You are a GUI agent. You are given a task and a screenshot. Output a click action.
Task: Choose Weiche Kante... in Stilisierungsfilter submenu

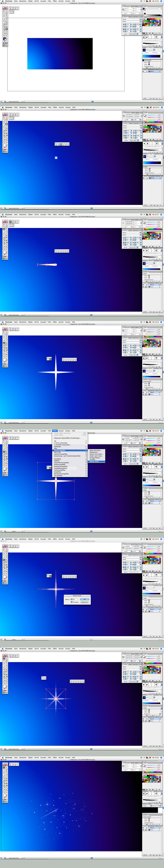pyautogui.click(x=97, y=461)
